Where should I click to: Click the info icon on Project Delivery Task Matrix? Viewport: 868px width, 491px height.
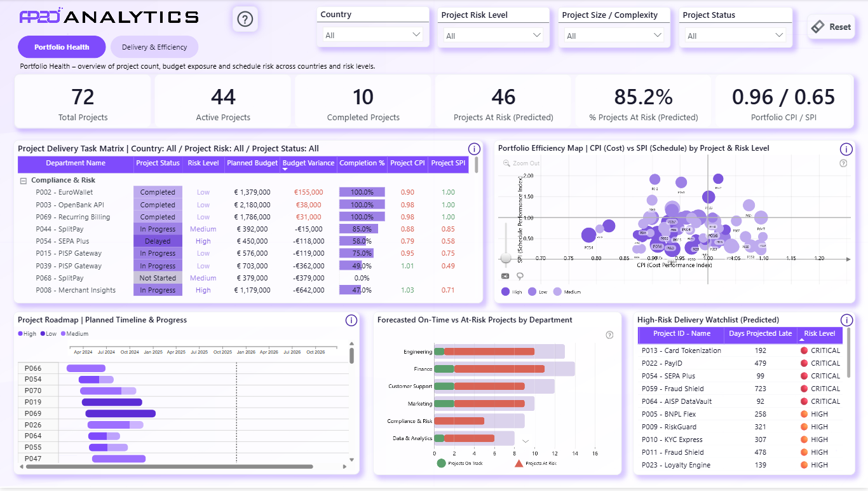point(474,148)
